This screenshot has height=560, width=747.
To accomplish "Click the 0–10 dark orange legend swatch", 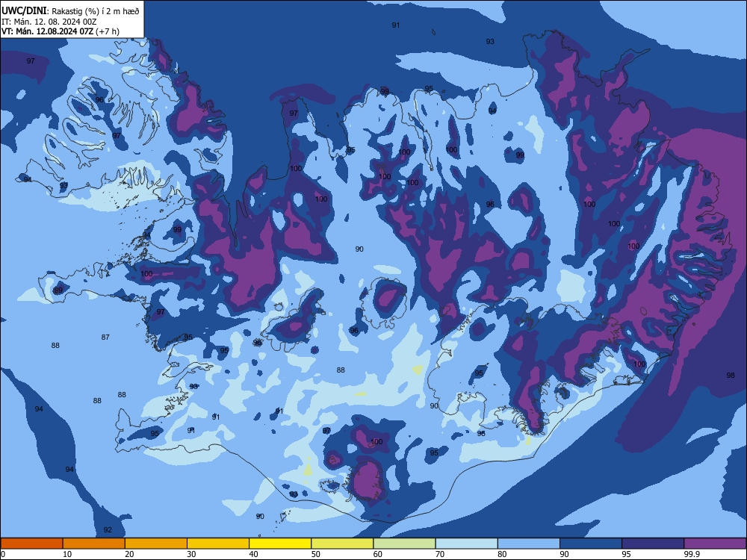I will click(31, 544).
